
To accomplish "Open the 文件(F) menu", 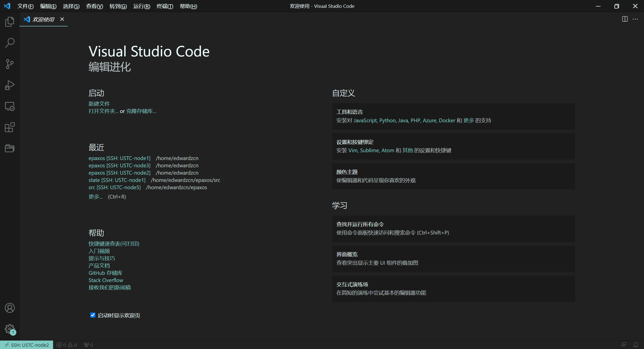I will pyautogui.click(x=25, y=6).
